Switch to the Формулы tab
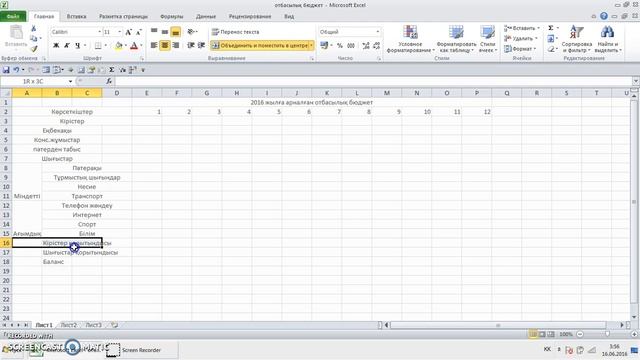Screen dimensions: 640x360 (171, 16)
